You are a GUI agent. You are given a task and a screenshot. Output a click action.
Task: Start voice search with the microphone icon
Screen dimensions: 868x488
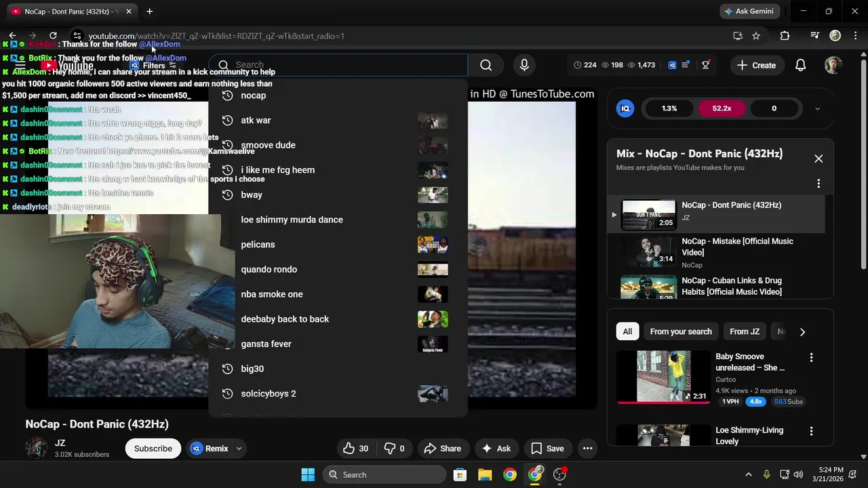[x=524, y=65]
